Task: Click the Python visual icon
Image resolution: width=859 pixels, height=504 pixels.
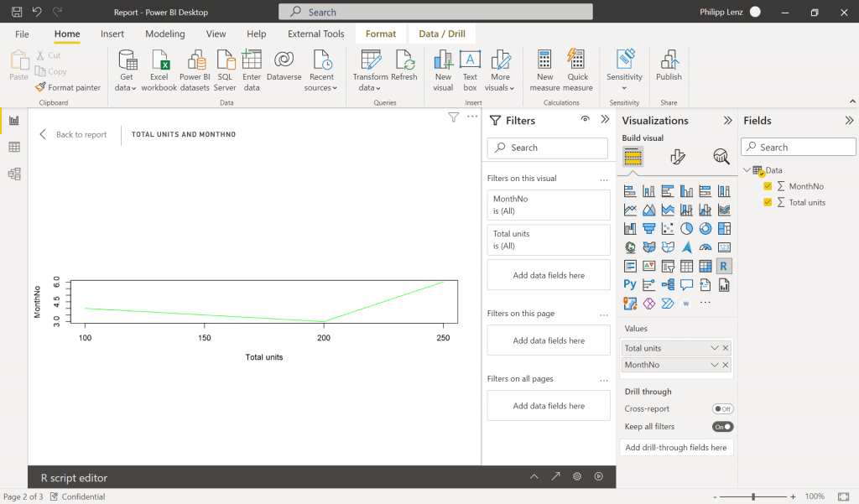Action: (630, 284)
